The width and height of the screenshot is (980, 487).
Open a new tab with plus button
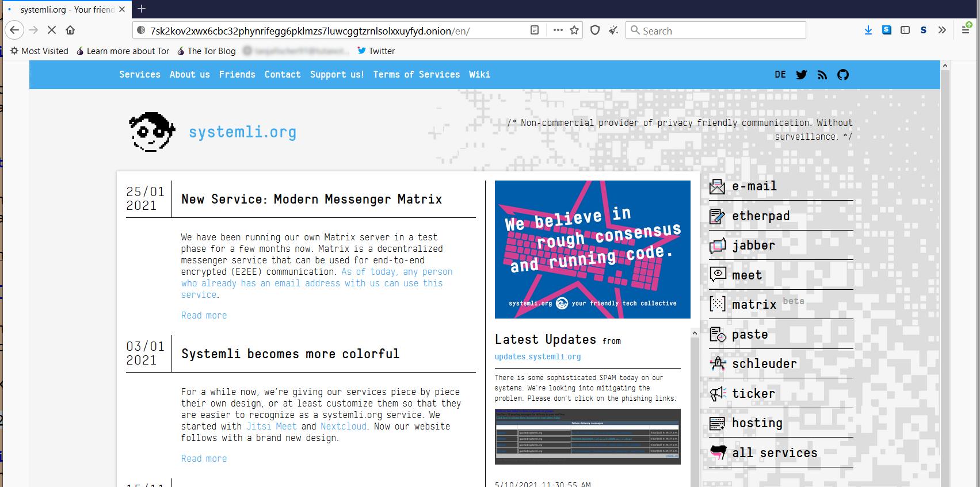click(x=142, y=9)
